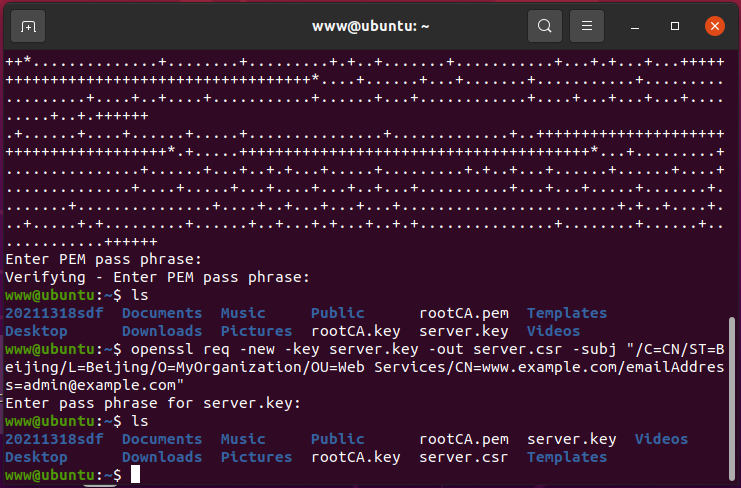Screen dimensions: 741x488
Task: Click the 'Verifying - Enter PEM pass phrase' line
Action: click(x=157, y=277)
